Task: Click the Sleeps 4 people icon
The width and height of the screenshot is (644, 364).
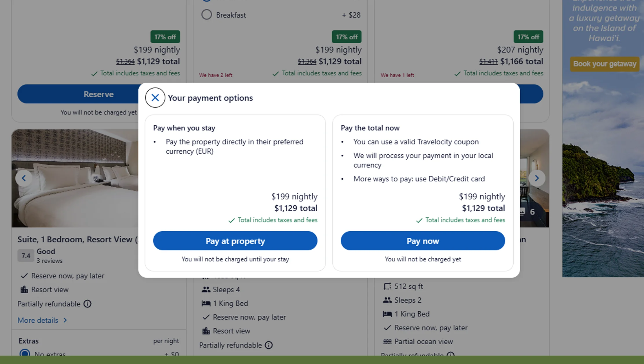Action: click(206, 289)
